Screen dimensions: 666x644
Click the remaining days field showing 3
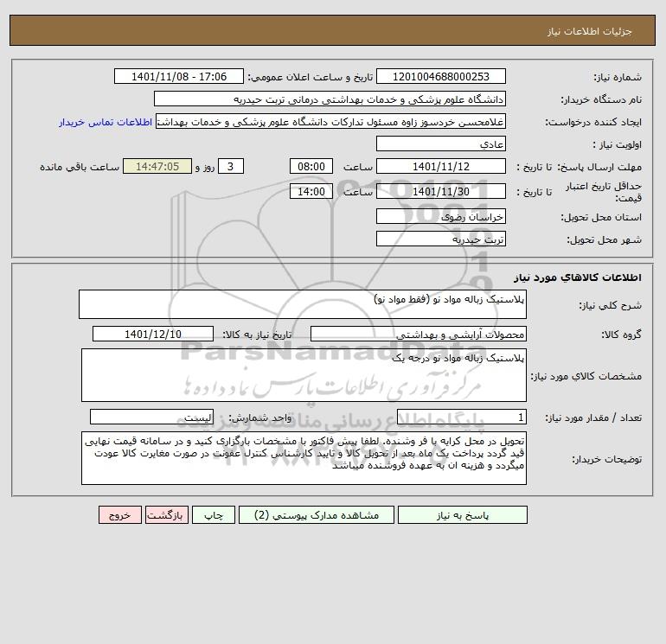click(x=231, y=167)
